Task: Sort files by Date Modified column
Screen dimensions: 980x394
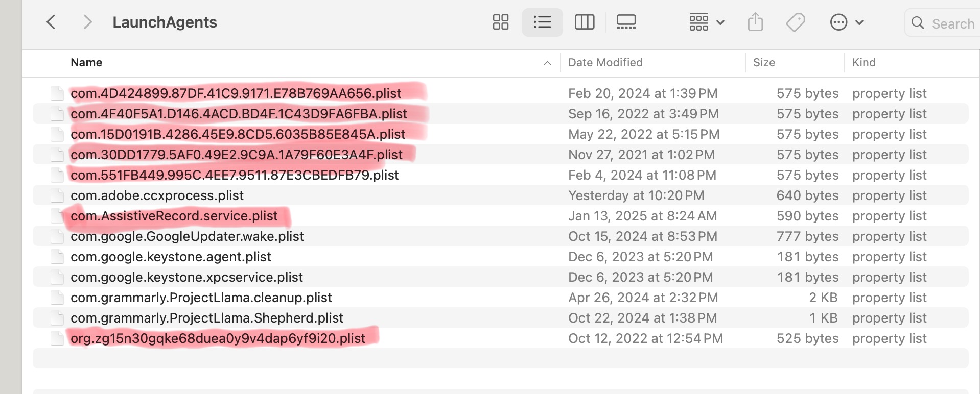Action: pyautogui.click(x=605, y=62)
